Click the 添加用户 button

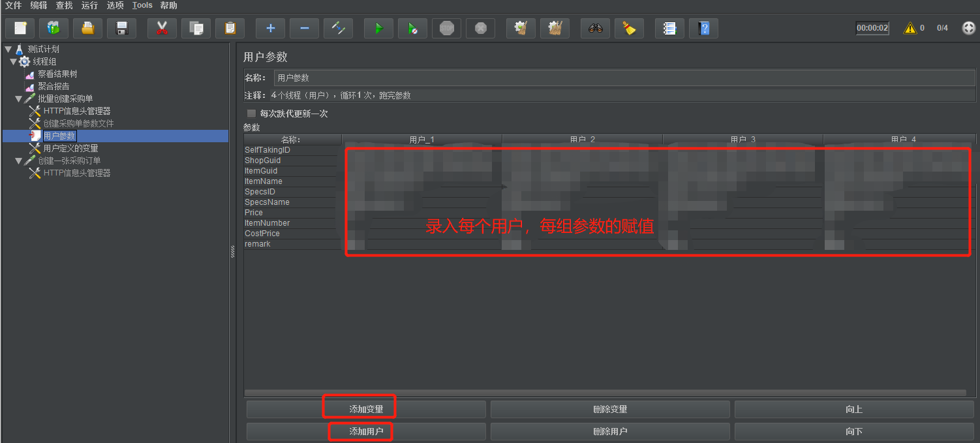point(366,431)
